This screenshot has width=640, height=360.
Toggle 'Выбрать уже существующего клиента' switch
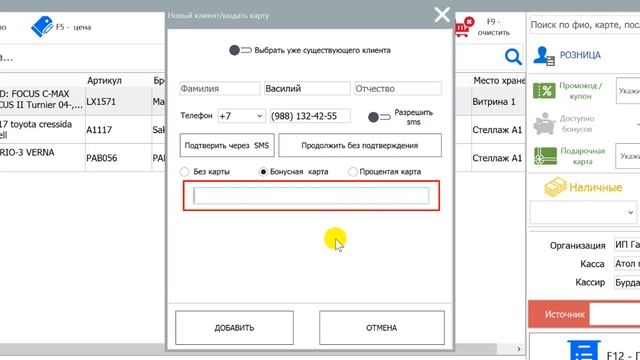240,50
